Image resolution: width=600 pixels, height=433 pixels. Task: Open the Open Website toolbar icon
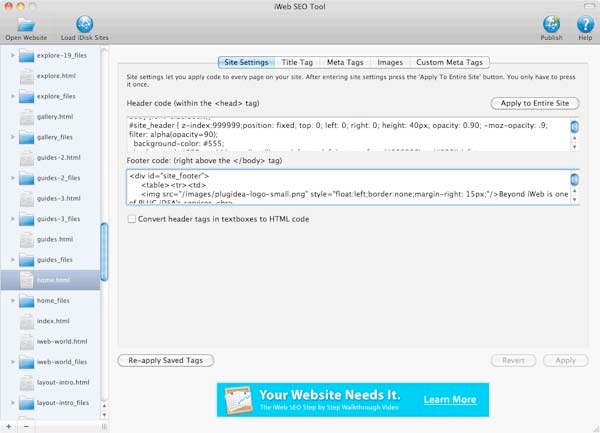pyautogui.click(x=26, y=25)
